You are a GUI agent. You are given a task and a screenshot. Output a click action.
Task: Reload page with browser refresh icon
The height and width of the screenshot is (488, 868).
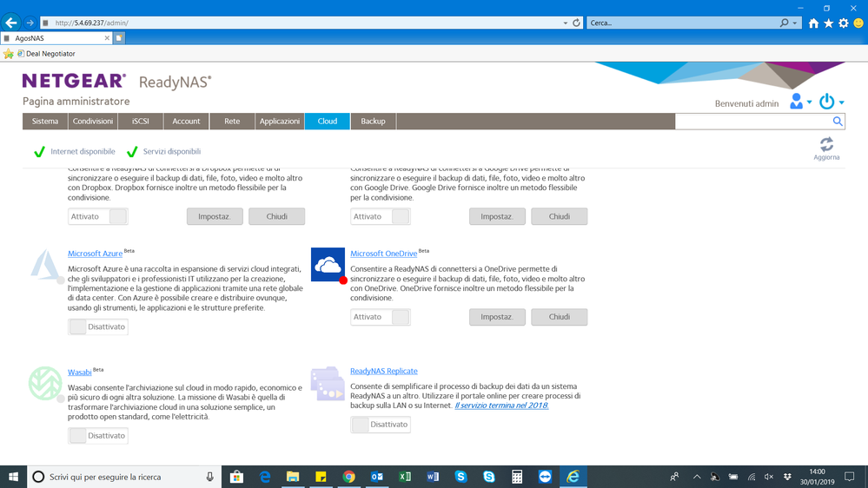(576, 23)
